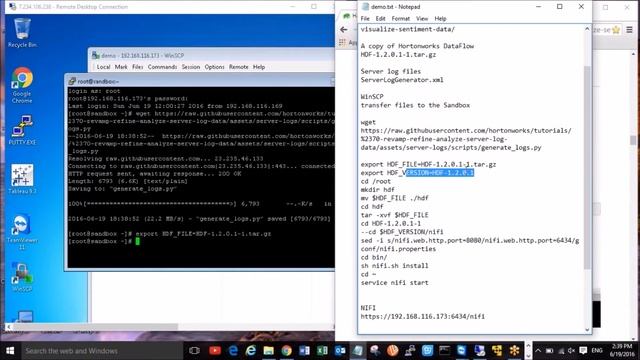
Task: Click 'ServerLogGenerator.xml' text in Notepad
Action: tap(402, 80)
